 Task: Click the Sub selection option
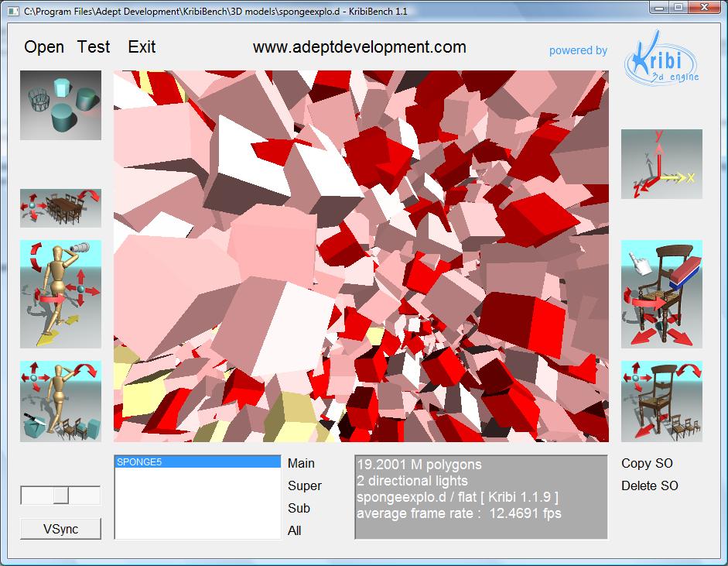pyautogui.click(x=299, y=508)
